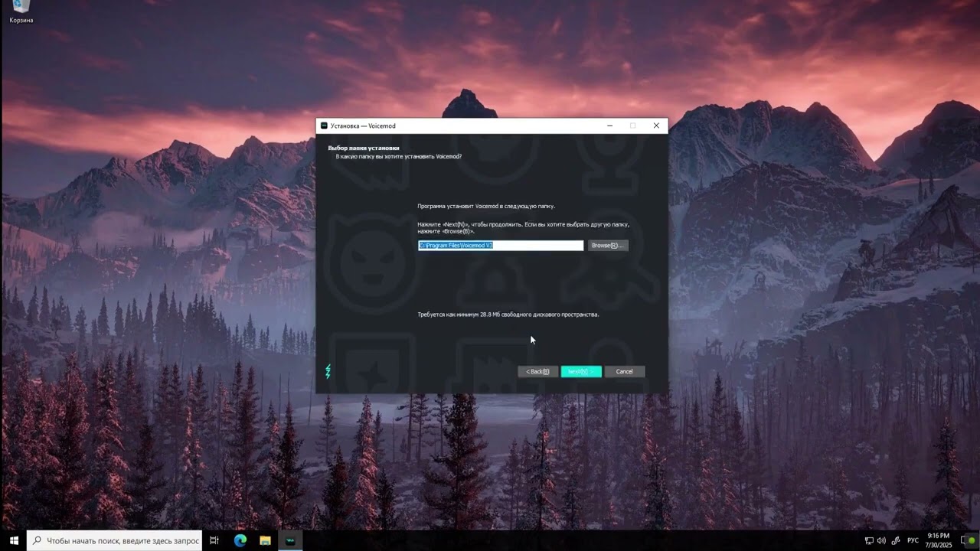Viewport: 980px width, 551px height.
Task: Open Task View in the taskbar
Action: 214,540
